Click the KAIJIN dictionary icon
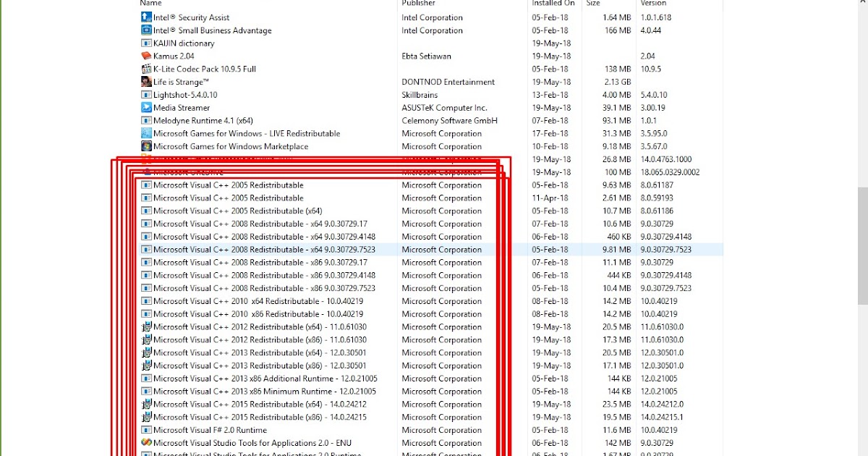The width and height of the screenshot is (868, 456). [x=146, y=43]
